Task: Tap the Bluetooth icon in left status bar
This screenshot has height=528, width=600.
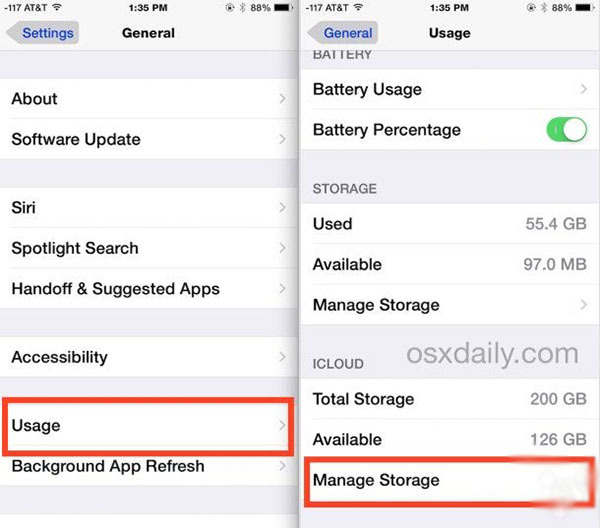Action: [x=243, y=7]
